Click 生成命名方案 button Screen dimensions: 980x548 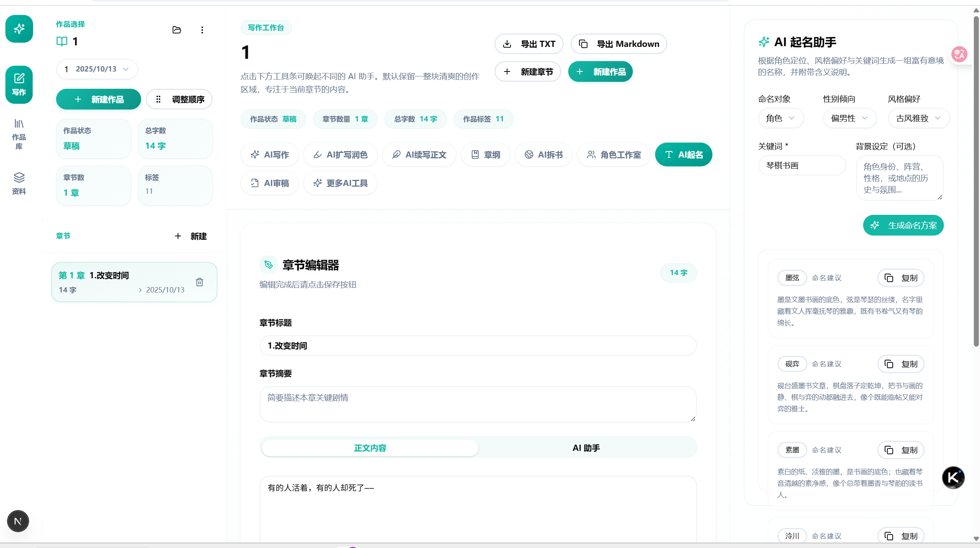point(903,226)
